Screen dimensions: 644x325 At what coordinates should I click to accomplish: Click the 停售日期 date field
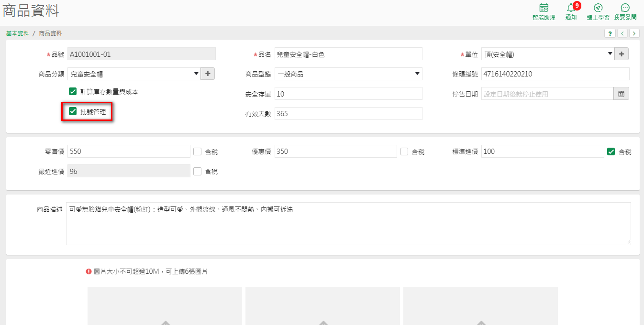547,94
